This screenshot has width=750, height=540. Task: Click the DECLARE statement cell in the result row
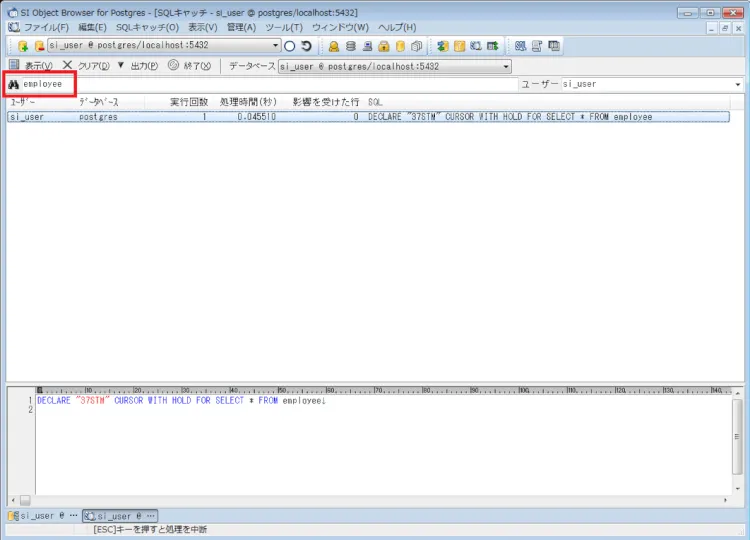point(510,117)
